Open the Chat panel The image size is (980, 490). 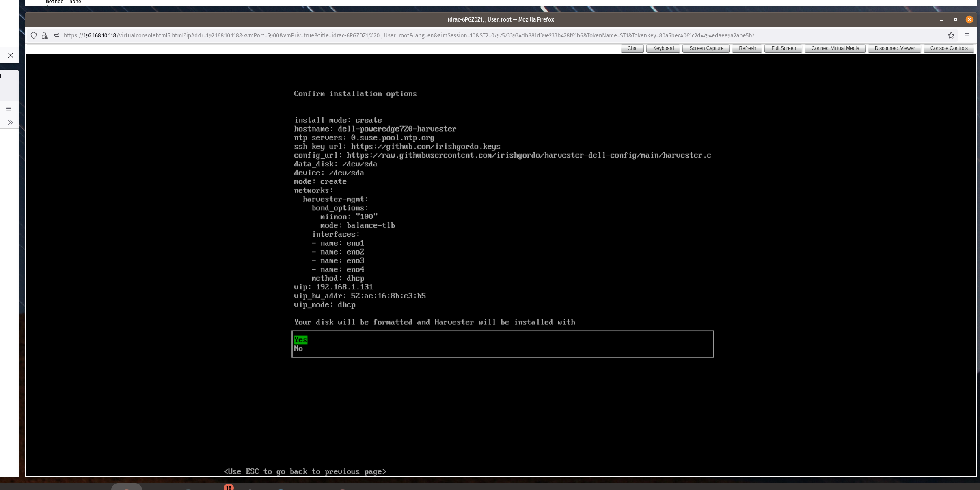tap(632, 48)
